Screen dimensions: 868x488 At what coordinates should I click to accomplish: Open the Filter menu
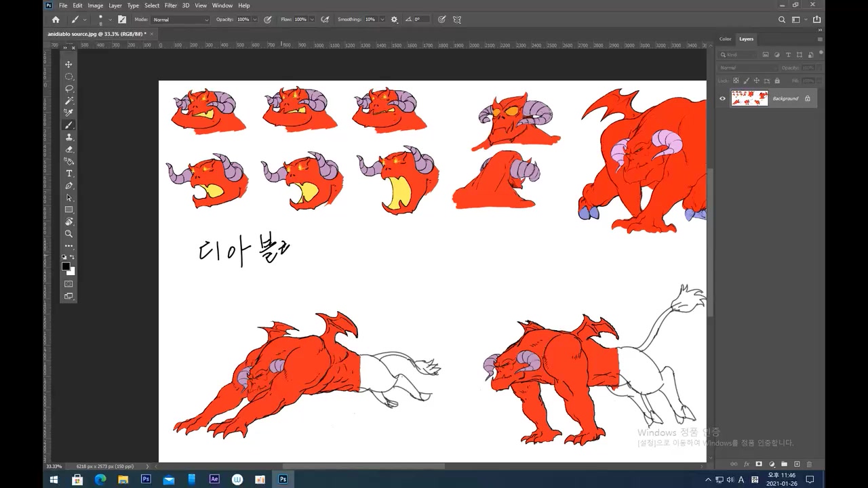pos(170,5)
